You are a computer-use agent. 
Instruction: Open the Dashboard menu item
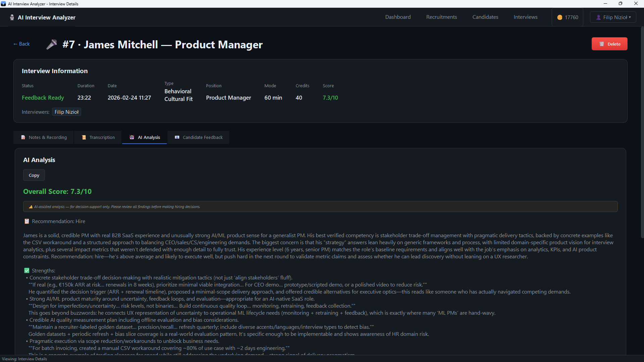coord(398,17)
